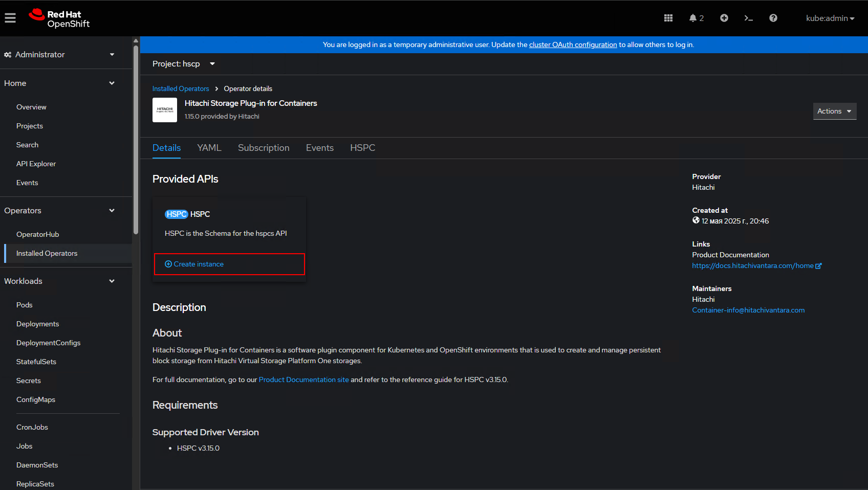This screenshot has width=868, height=490.
Task: Open the Administrator perspective switcher
Action: tap(59, 54)
